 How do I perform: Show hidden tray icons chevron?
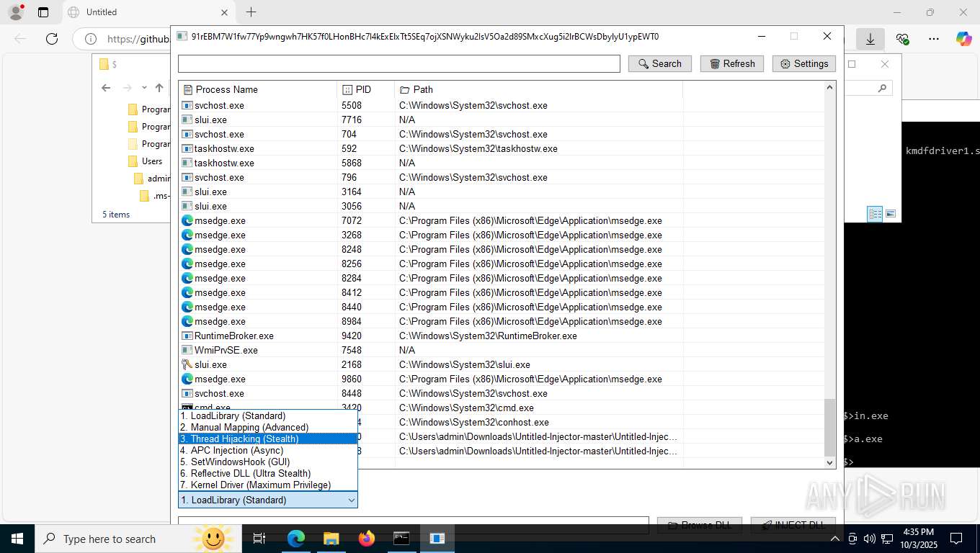(835, 539)
